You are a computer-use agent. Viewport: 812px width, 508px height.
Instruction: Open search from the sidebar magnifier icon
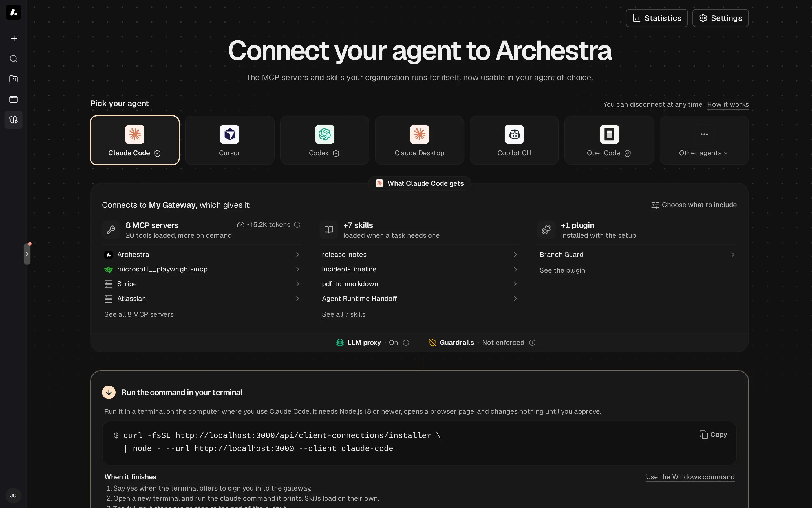pos(14,59)
